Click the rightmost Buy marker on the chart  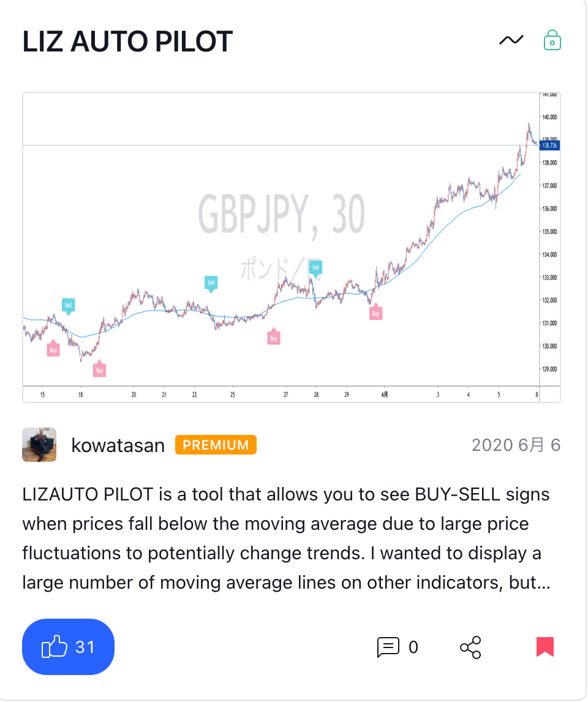pyautogui.click(x=375, y=313)
